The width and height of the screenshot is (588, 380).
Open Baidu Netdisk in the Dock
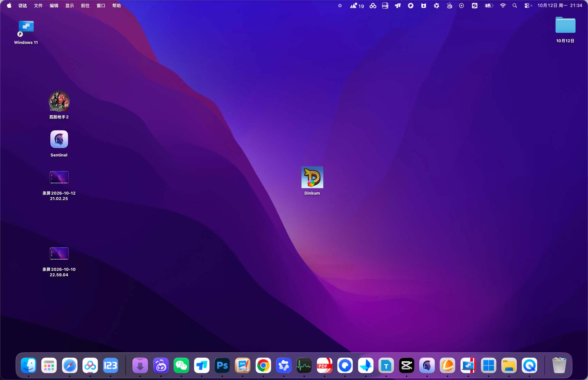[x=90, y=365]
